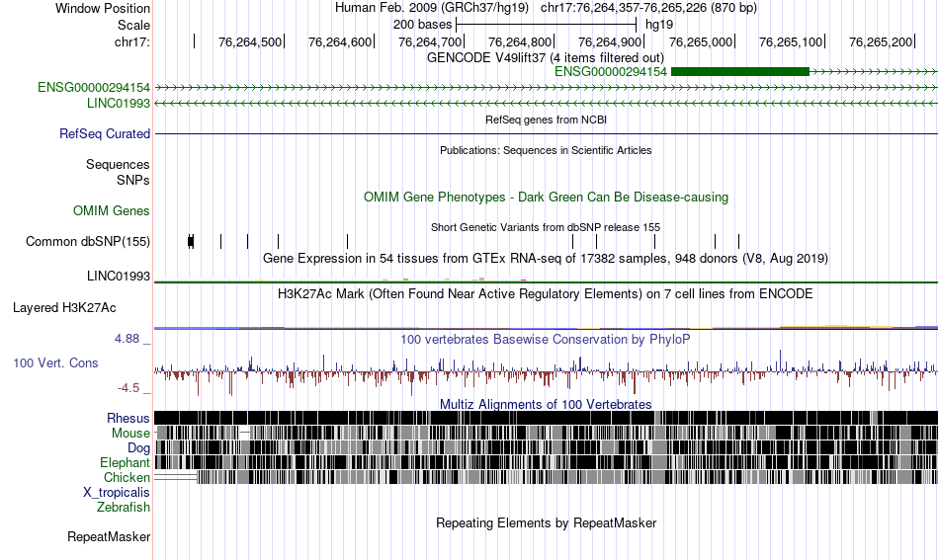Viewport: 939px width, 560px height.
Task: Open the OMIM Genes track label
Action: (111, 210)
